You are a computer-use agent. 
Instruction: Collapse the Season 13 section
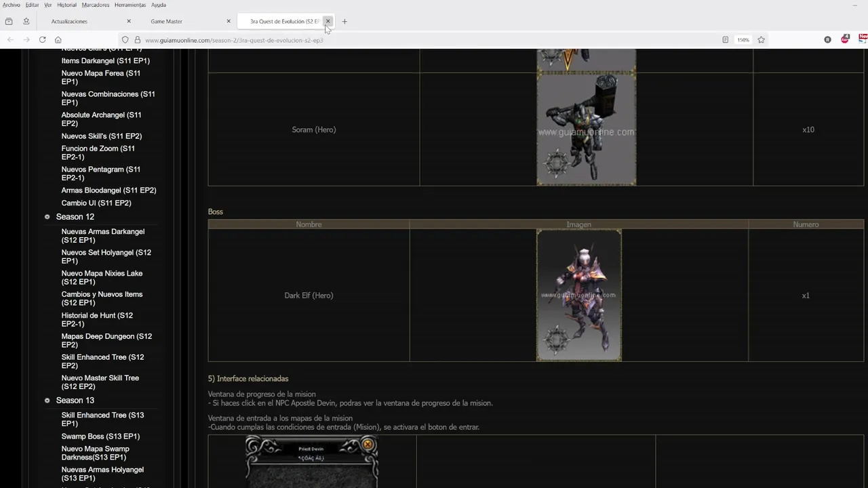(47, 401)
